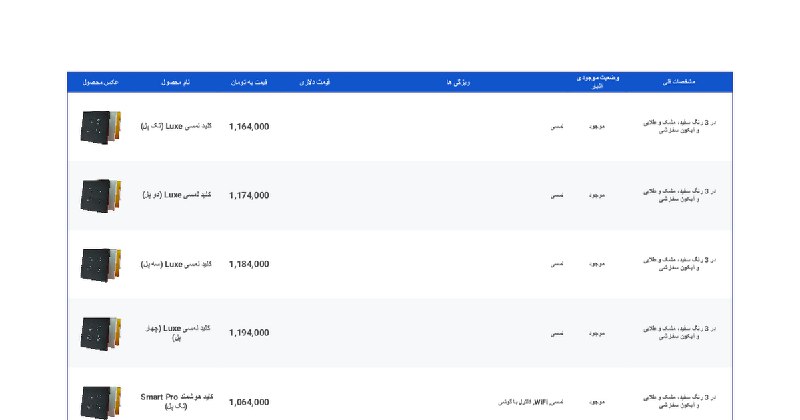Viewport: 800px width, 420px height.
Task: Click the عکس محصول column header
Action: point(100,82)
